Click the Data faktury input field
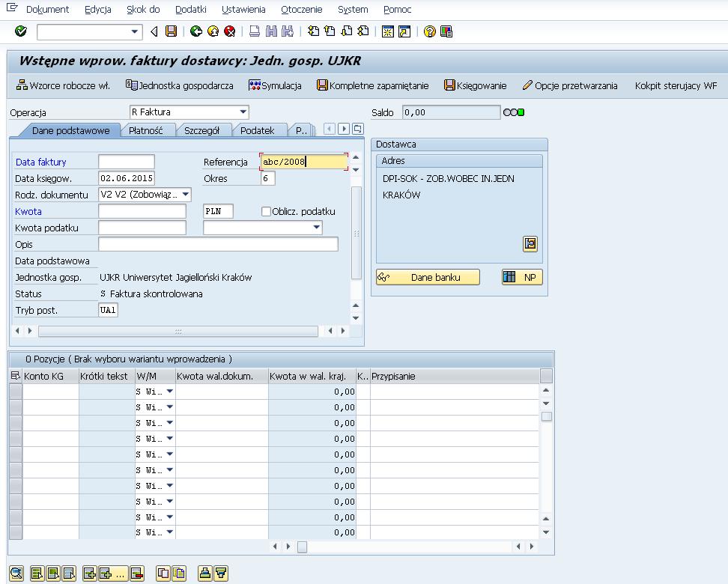 pos(127,162)
